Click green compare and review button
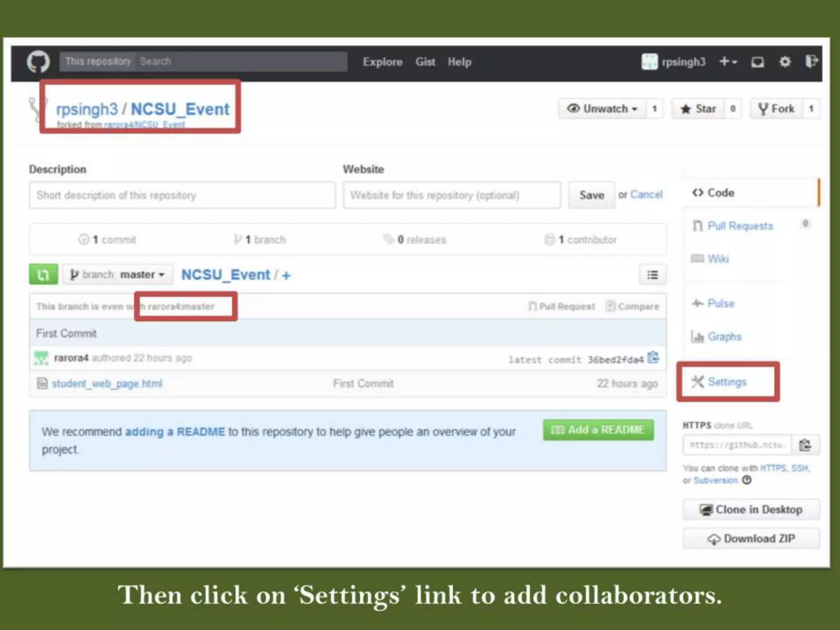 [x=43, y=274]
